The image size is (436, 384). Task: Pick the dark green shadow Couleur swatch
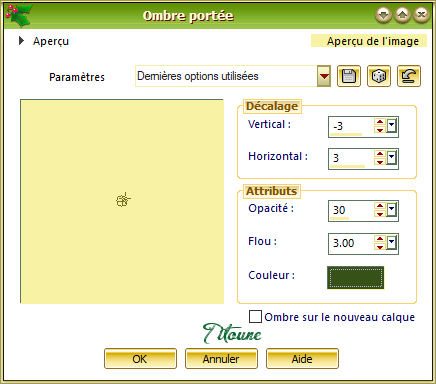click(x=355, y=277)
